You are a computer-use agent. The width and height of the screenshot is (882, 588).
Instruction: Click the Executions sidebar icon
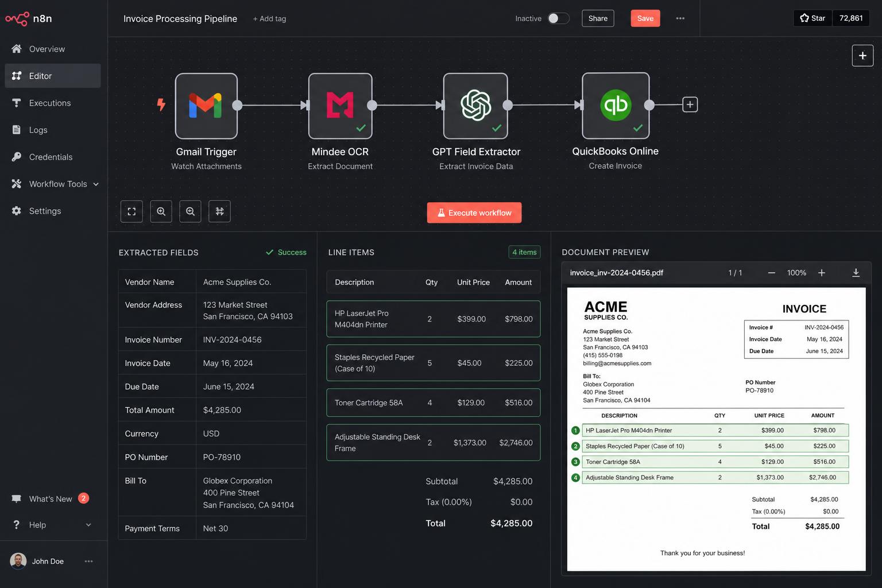point(17,103)
